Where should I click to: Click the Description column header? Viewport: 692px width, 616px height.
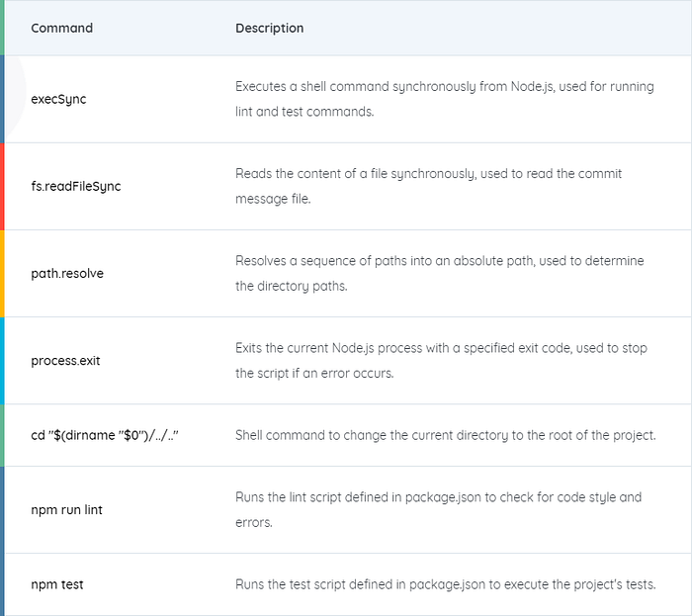(269, 29)
